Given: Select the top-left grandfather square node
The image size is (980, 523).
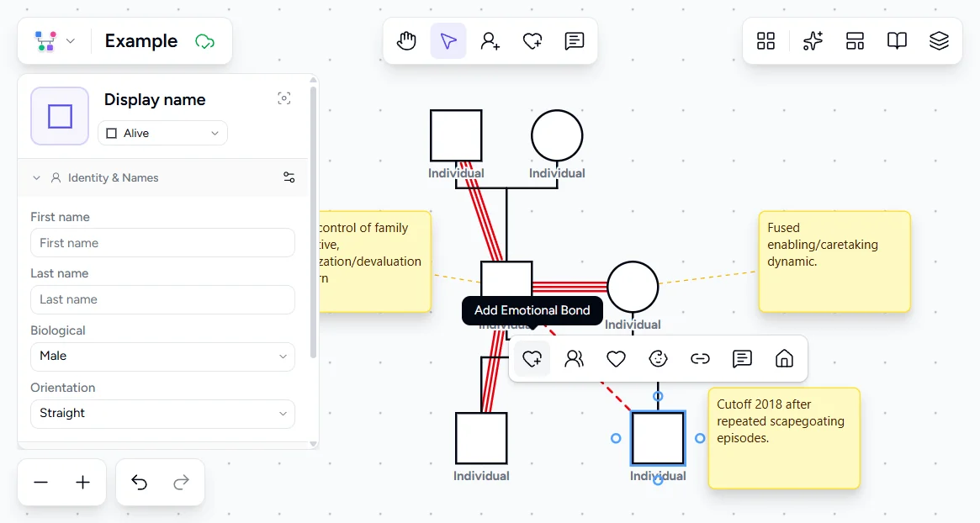Looking at the screenshot, I should pos(456,135).
